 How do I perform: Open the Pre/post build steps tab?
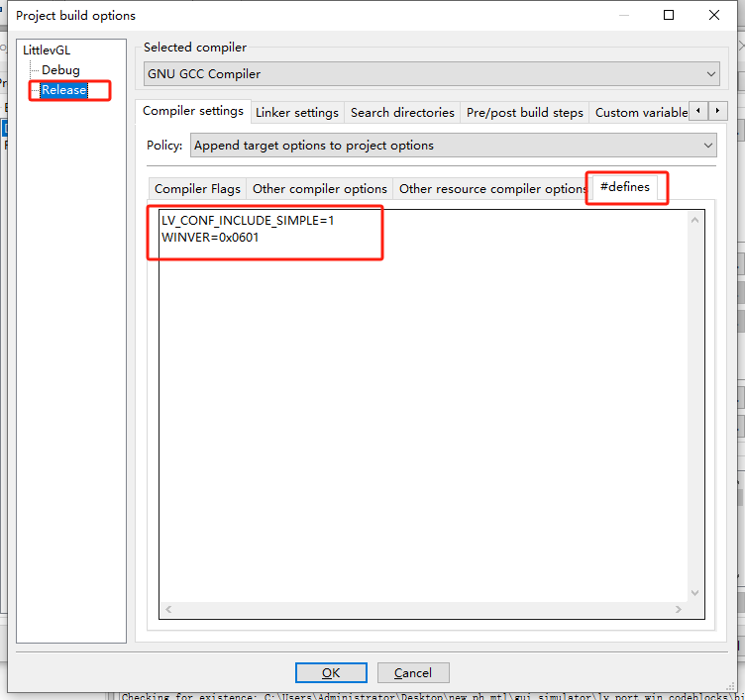(524, 113)
